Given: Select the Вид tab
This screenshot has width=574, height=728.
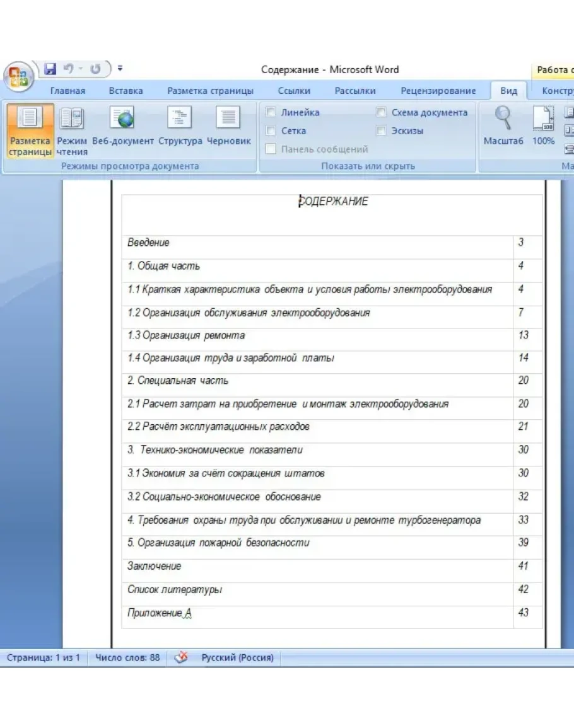Looking at the screenshot, I should 509,91.
